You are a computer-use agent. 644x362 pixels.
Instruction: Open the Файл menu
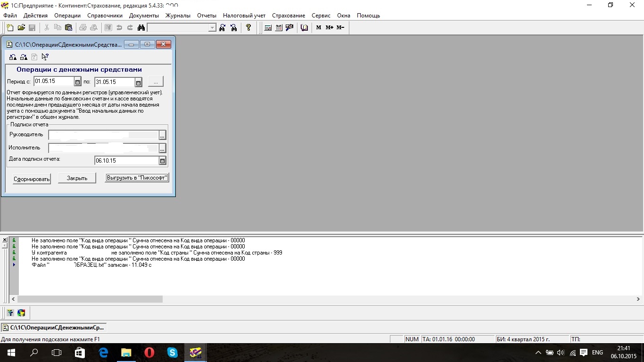pyautogui.click(x=10, y=16)
